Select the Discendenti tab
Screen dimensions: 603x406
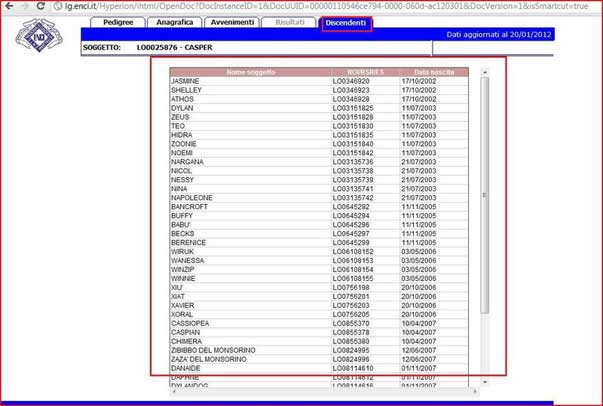[x=346, y=22]
